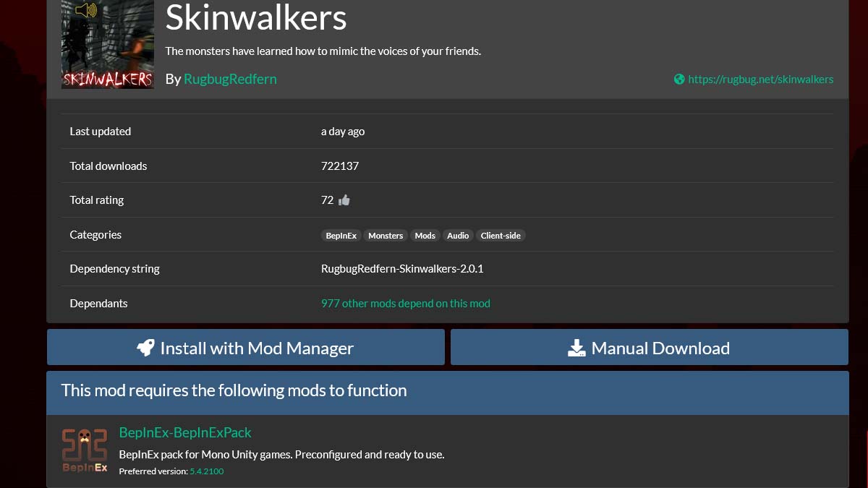Click preferred version 5.4.2100
868x488 pixels.
coord(207,471)
